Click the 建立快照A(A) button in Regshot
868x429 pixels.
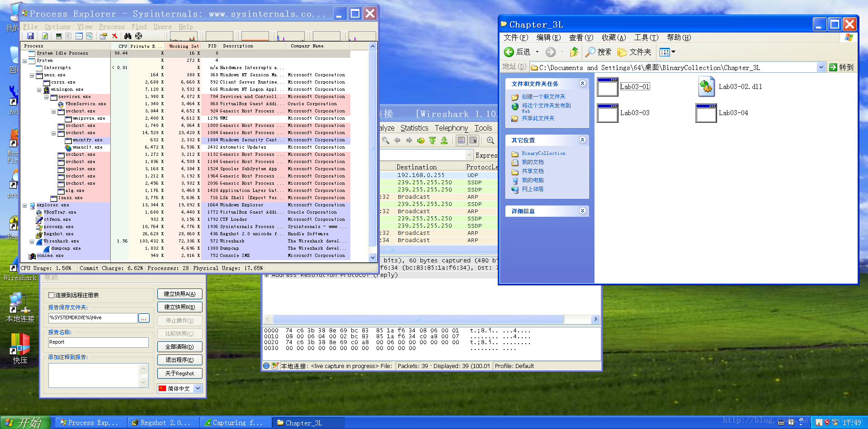pos(179,294)
